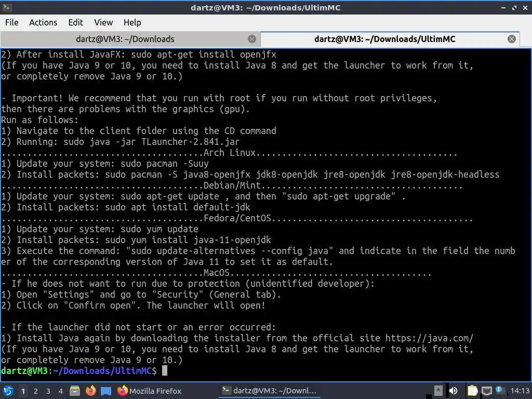Click the "MacOS" section heading text
The image size is (532, 399).
pyautogui.click(x=217, y=272)
